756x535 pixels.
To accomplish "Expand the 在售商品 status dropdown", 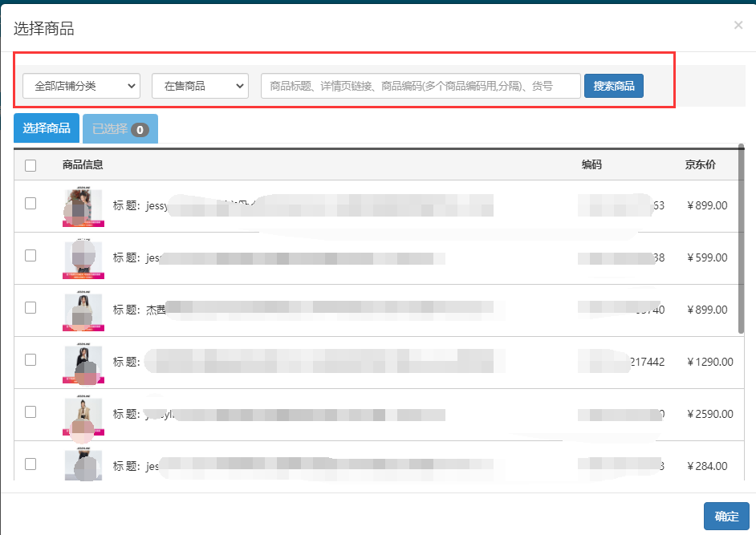I will click(x=200, y=86).
